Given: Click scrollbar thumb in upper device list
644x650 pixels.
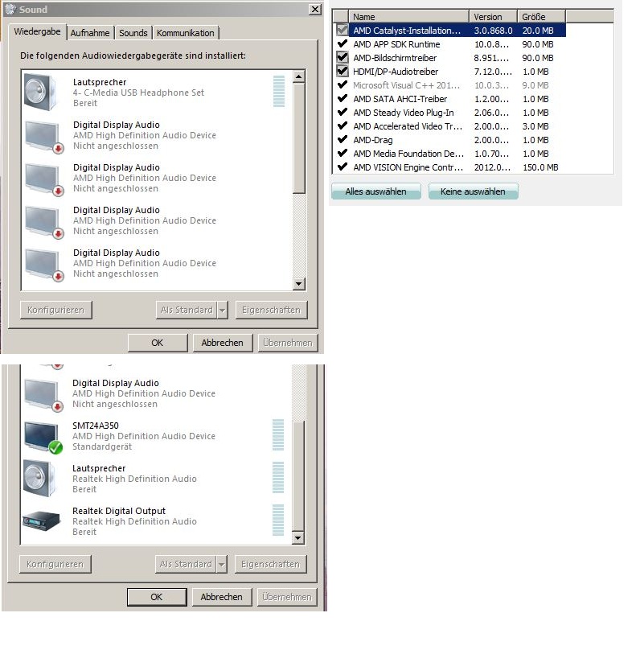Looking at the screenshot, I should pos(299,138).
